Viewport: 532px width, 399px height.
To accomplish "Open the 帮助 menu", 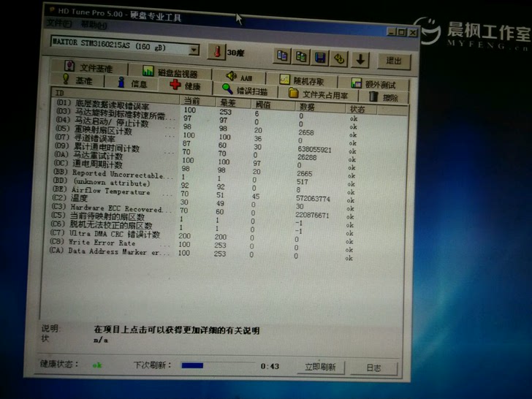I will (x=94, y=24).
